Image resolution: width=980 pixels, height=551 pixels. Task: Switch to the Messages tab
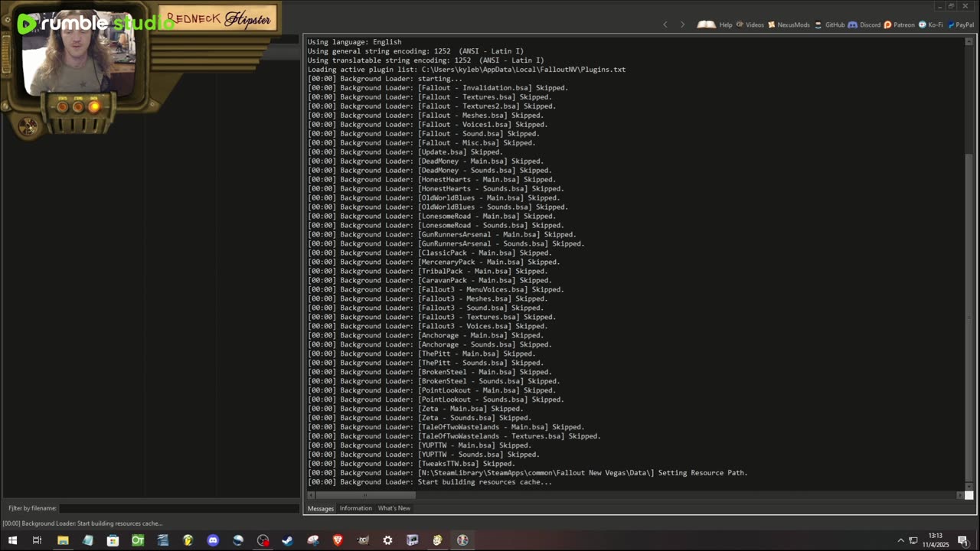tap(321, 508)
